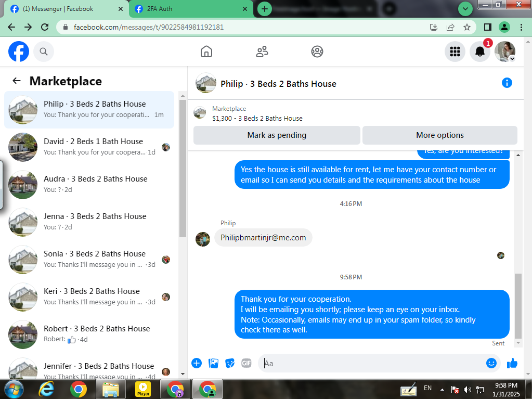The image size is (532, 399).
Task: Click More options button
Action: click(440, 135)
